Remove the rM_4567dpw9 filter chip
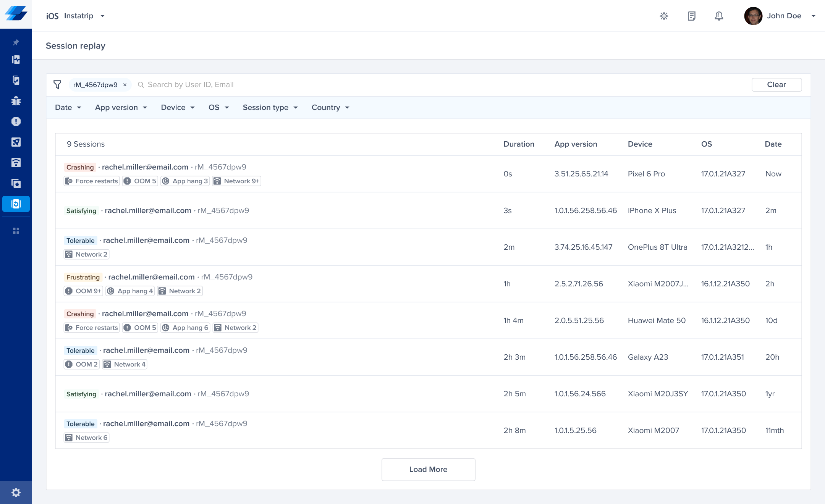 (x=125, y=85)
